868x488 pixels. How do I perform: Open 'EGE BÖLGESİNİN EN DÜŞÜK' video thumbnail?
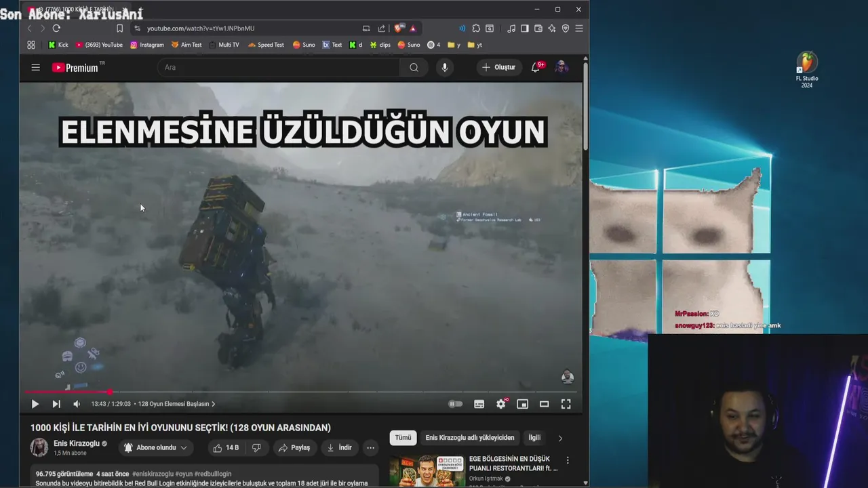427,470
